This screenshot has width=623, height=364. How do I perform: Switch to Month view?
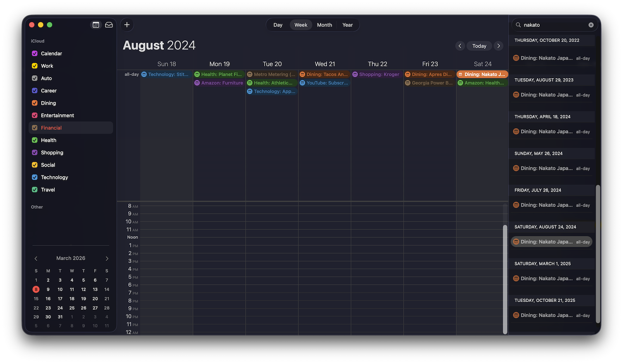pyautogui.click(x=324, y=24)
